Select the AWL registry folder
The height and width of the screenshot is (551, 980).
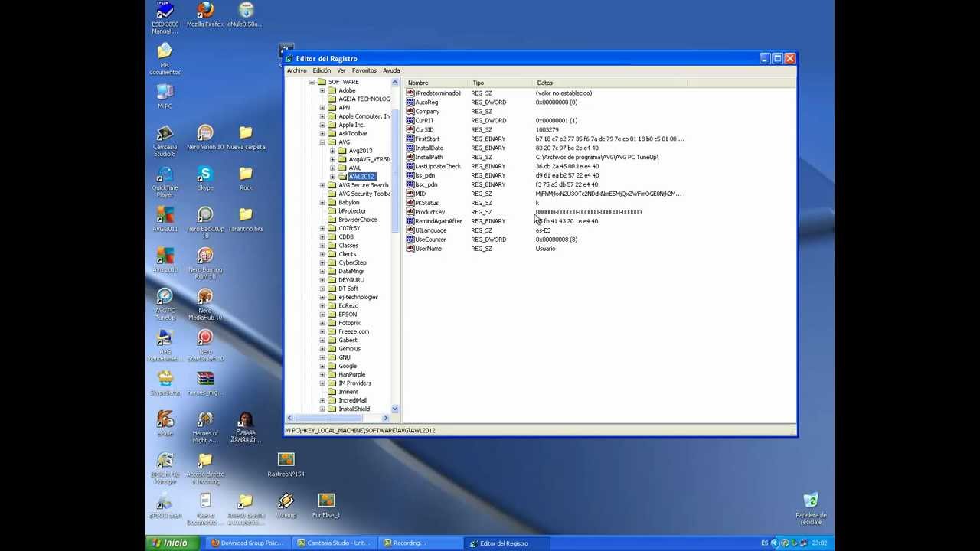354,168
